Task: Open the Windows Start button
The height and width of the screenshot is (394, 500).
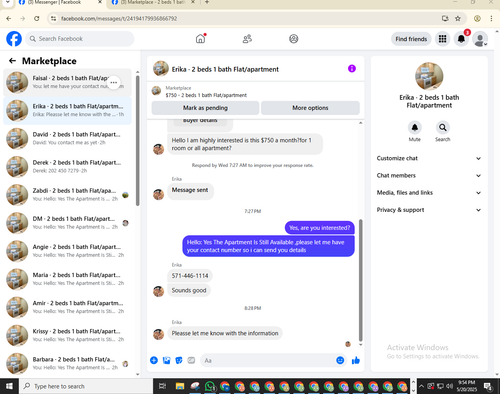Action: click(9, 386)
